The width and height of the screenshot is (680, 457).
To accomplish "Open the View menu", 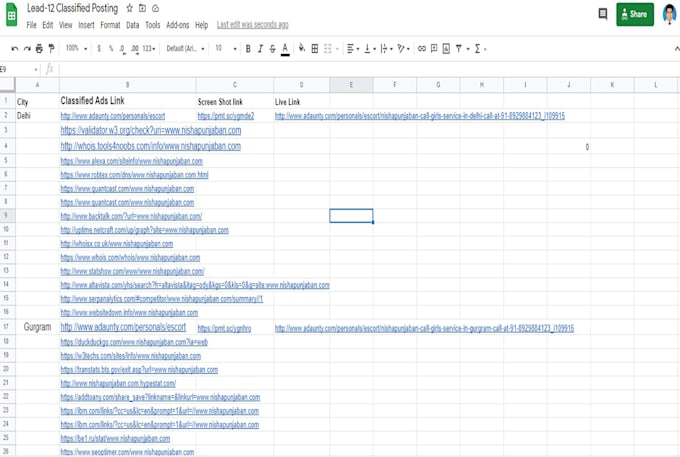I will pyautogui.click(x=65, y=25).
